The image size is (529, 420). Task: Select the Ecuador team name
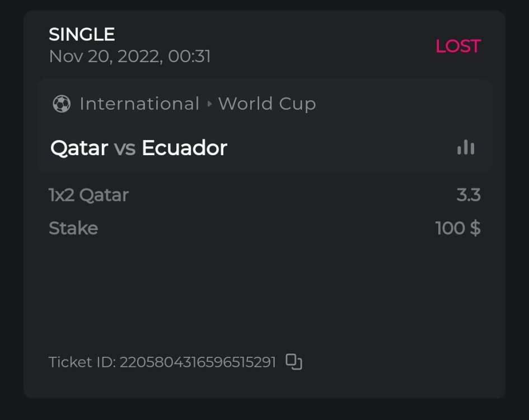184,148
